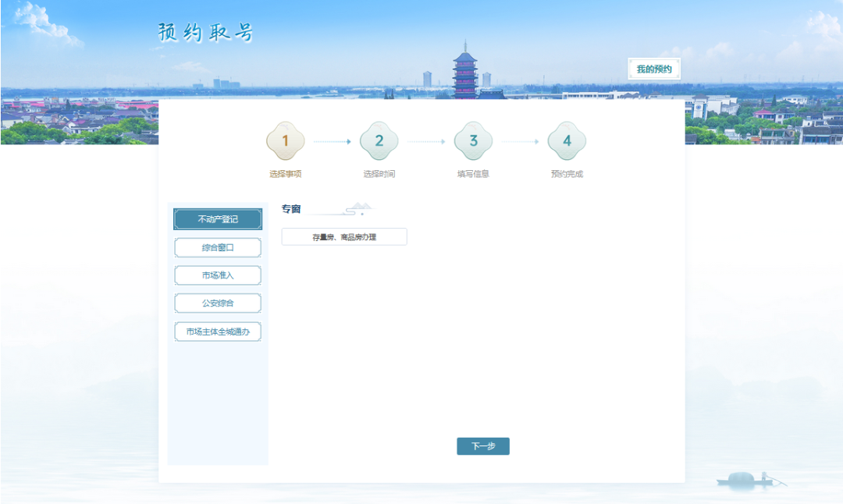Screen dimensions: 843x504
Task: Choose the 公安综合 category
Action: point(218,303)
